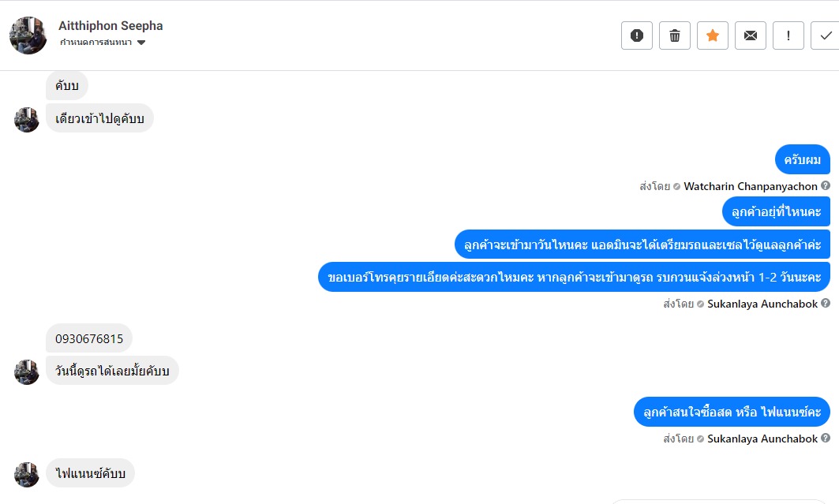
Task: Click avatar beside เดี๋ยวเข้าไปดูคับบ message
Action: point(27,120)
